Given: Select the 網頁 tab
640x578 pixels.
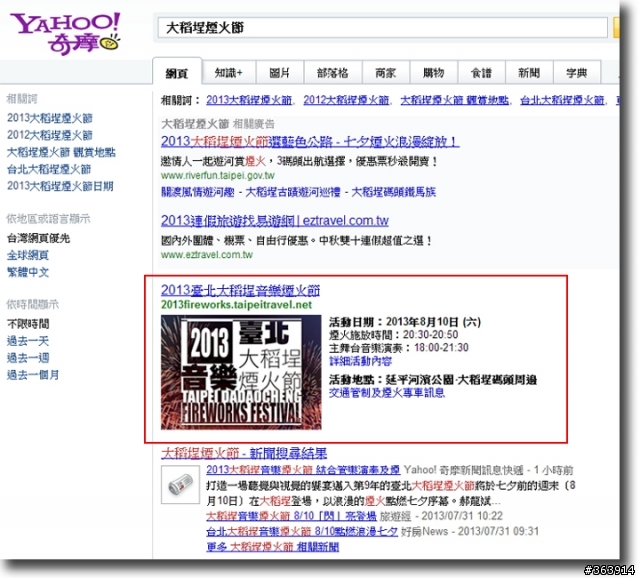Looking at the screenshot, I should [x=177, y=73].
